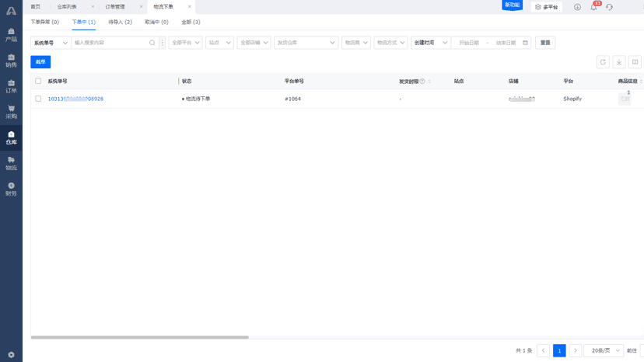The image size is (644, 362).
Task: Open the 销售 section in the sidebar
Action: click(11, 61)
